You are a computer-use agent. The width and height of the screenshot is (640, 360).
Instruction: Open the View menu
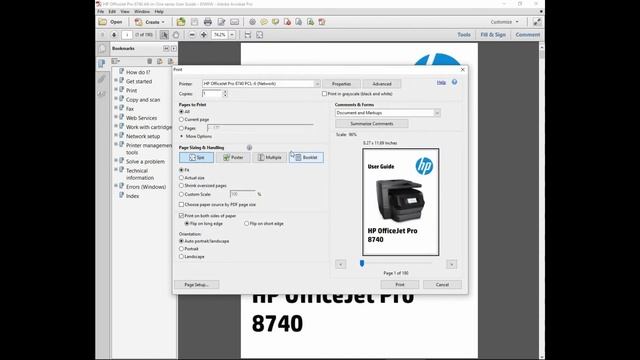[x=125, y=11]
